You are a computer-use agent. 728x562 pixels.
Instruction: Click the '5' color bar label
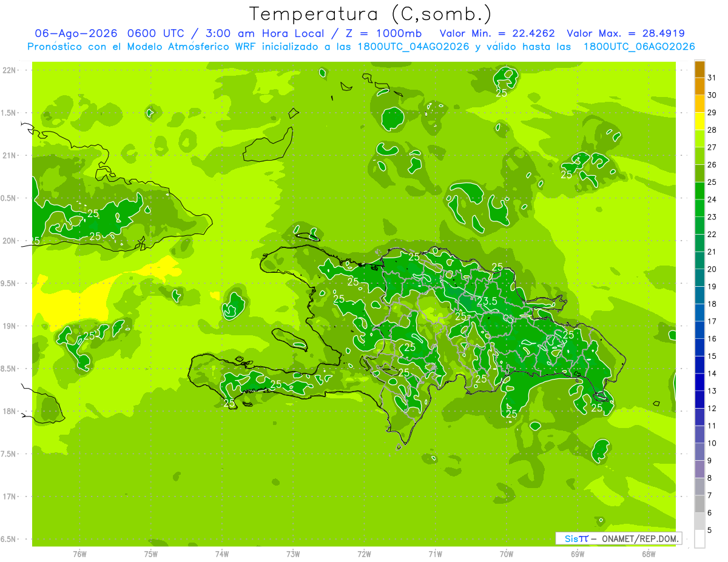[710, 530]
